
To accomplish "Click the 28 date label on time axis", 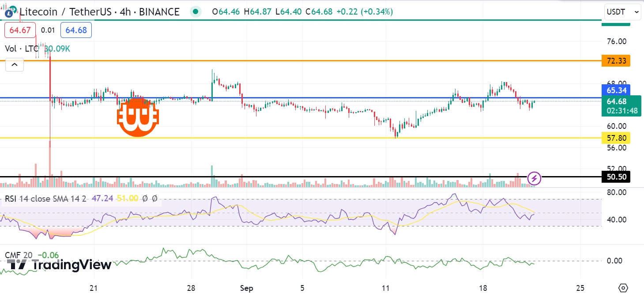I will pyautogui.click(x=191, y=288).
